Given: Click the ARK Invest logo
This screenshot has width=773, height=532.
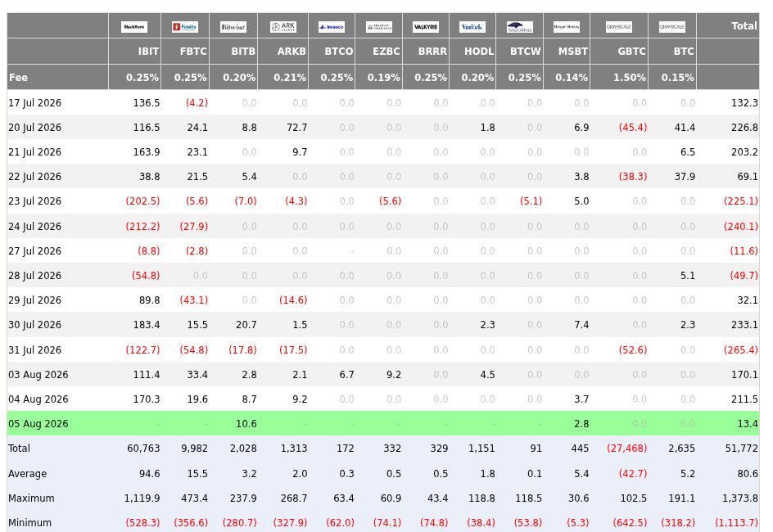Looking at the screenshot, I should pyautogui.click(x=283, y=27).
